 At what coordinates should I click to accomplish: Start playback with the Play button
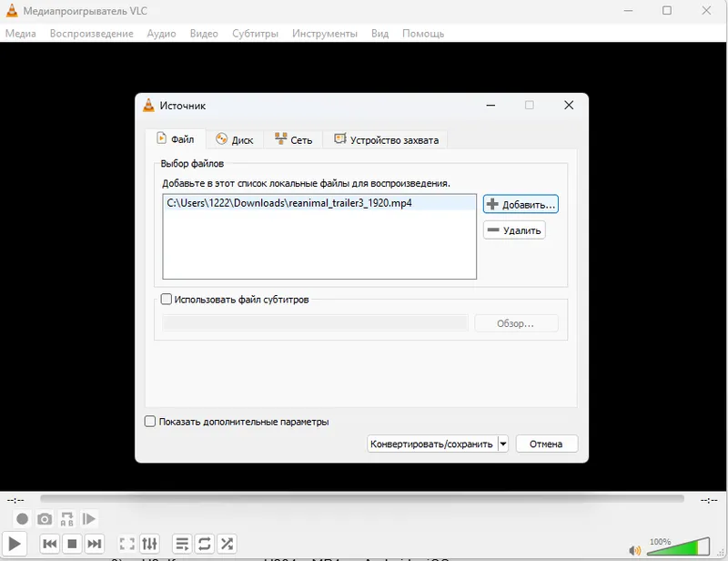click(15, 544)
